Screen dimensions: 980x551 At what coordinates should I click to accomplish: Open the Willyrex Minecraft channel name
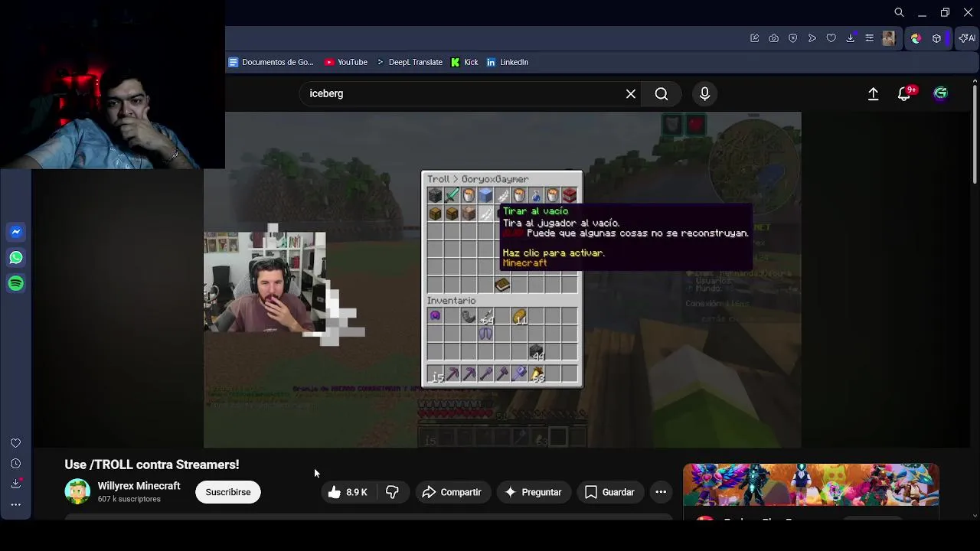139,486
